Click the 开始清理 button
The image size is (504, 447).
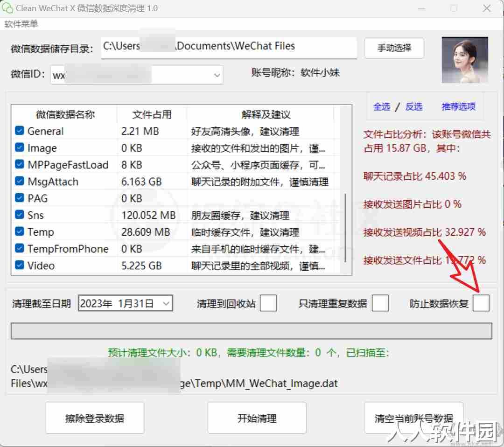[257, 419]
